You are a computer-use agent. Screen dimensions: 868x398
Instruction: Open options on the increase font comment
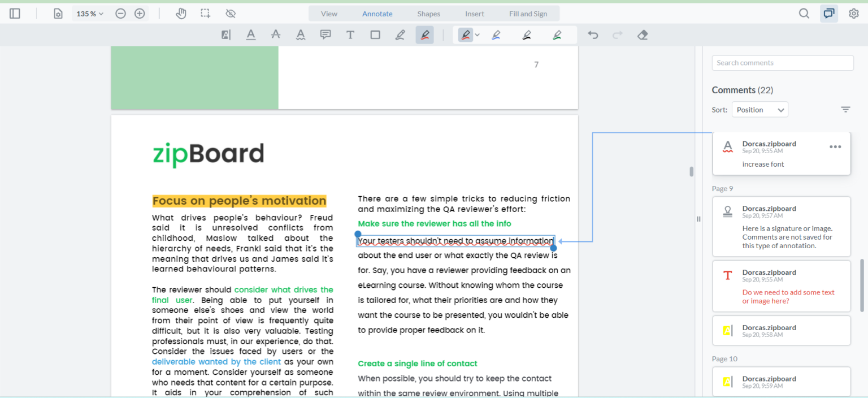coord(835,146)
